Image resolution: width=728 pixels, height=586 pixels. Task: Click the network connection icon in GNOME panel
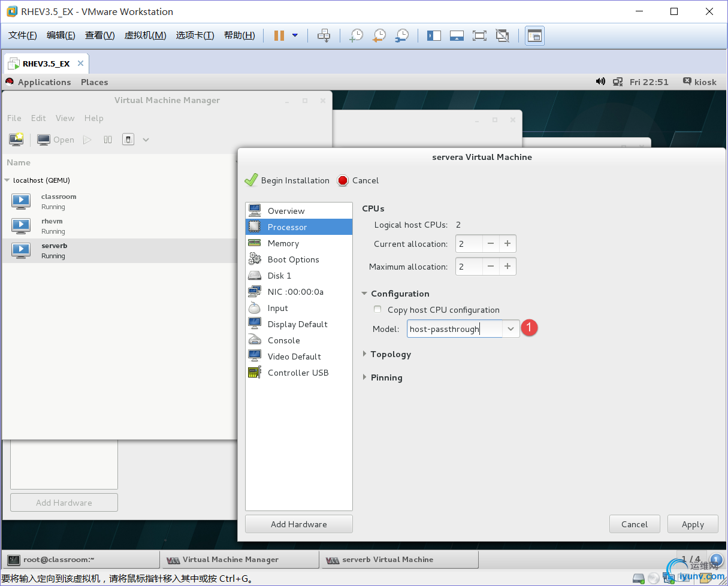click(x=618, y=82)
